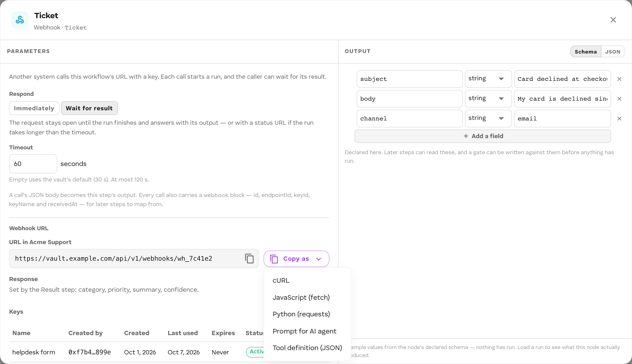Copy the webhook URL with the copy icon
Image resolution: width=632 pixels, height=364 pixels.
pyautogui.click(x=249, y=259)
